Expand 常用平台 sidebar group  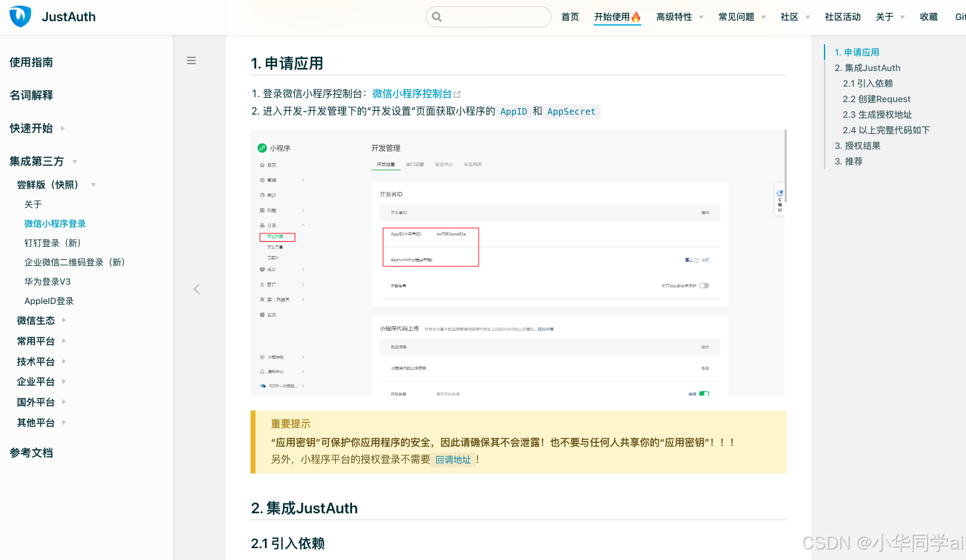coord(41,341)
